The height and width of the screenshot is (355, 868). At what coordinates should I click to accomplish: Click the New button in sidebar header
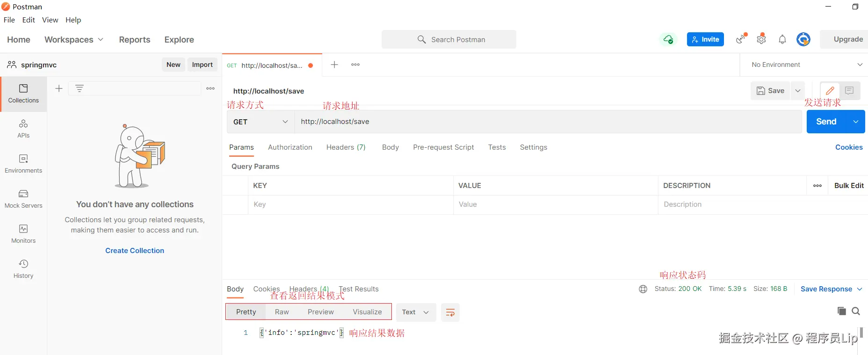pyautogui.click(x=174, y=65)
